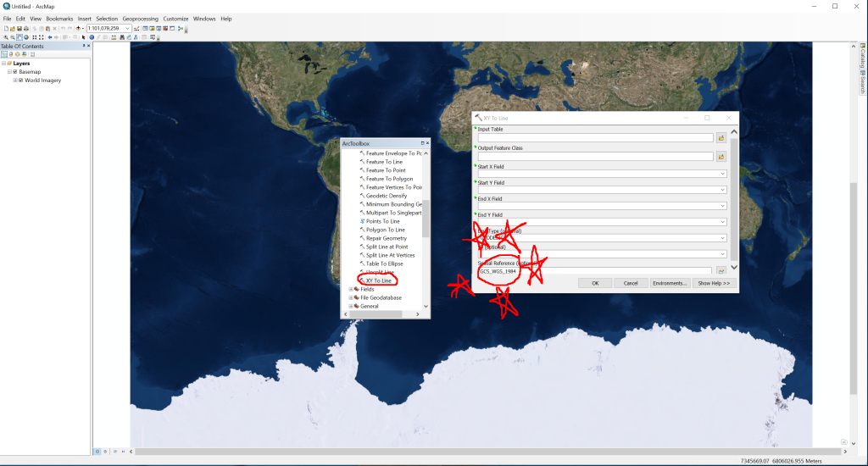Click the Find binoculars icon
Viewport: 868px width, 466px height.
(x=122, y=37)
